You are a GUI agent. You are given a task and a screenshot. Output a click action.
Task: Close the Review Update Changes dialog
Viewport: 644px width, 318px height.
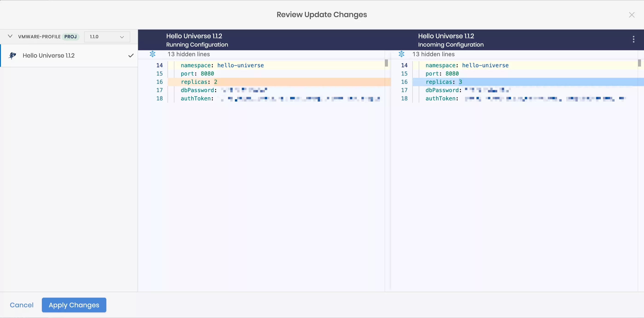632,15
